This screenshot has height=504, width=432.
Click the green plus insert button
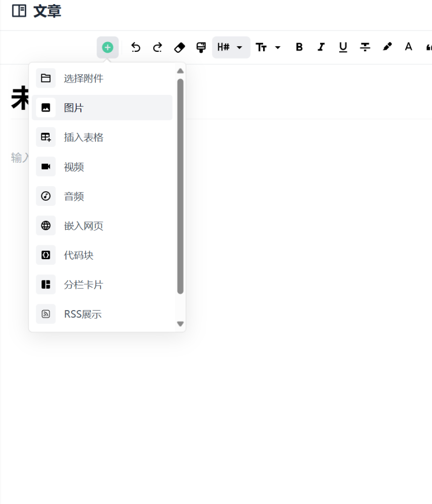[x=107, y=48]
